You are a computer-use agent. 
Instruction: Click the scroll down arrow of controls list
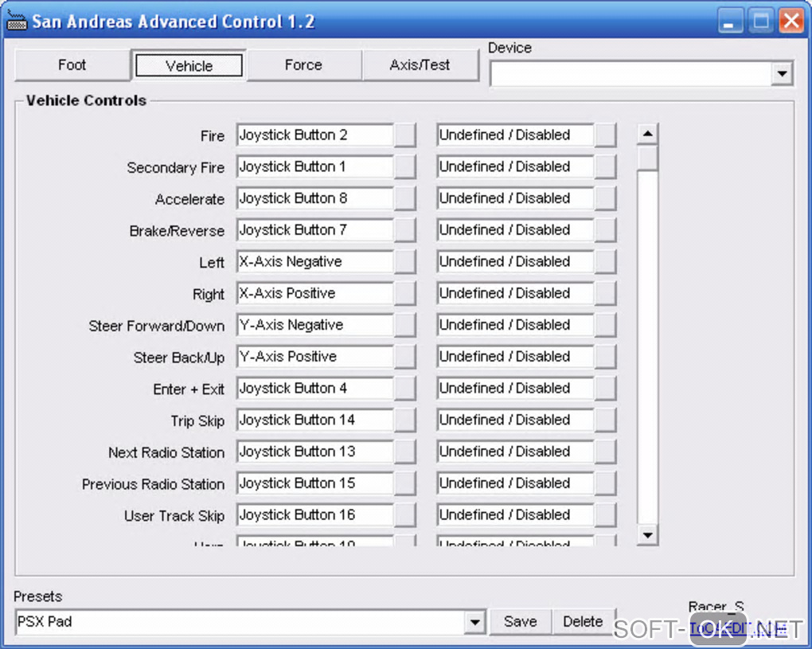(647, 534)
